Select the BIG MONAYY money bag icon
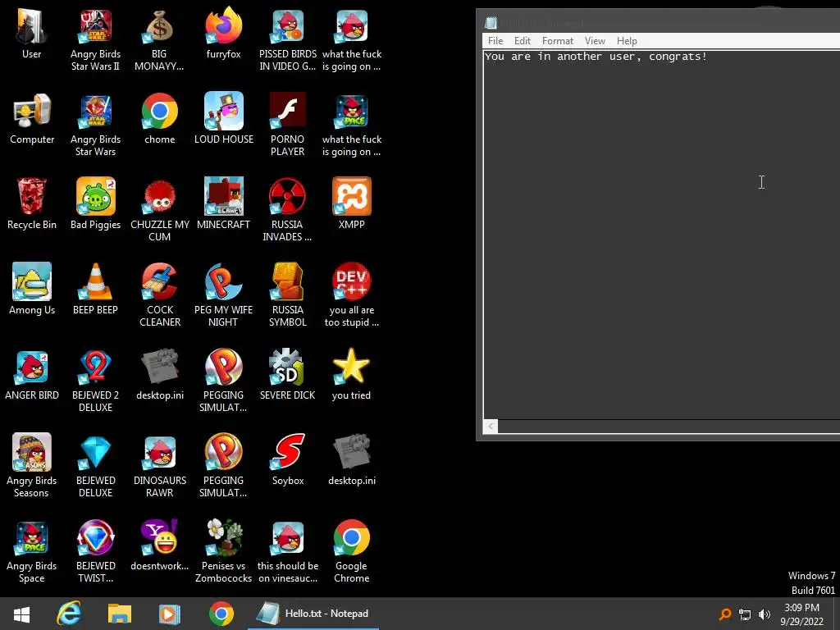This screenshot has width=840, height=630. pyautogui.click(x=159, y=40)
